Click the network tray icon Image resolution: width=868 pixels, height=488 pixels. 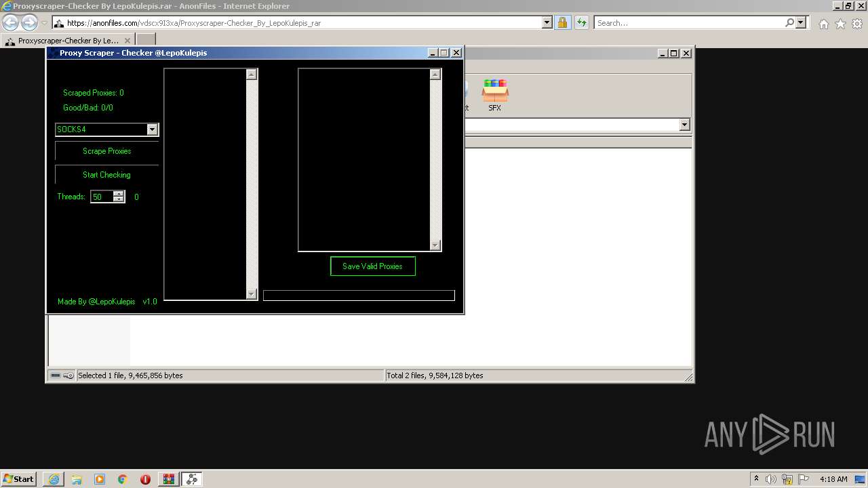(787, 479)
